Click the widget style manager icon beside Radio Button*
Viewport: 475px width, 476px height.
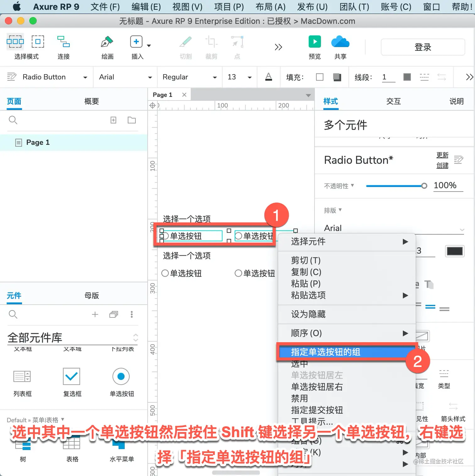pos(458,160)
